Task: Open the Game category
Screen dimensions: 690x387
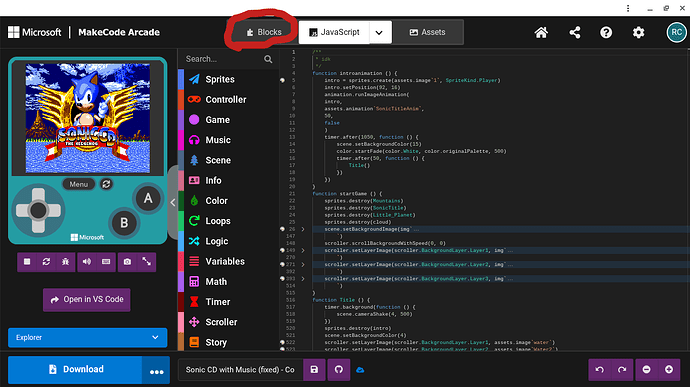Action: [228, 120]
